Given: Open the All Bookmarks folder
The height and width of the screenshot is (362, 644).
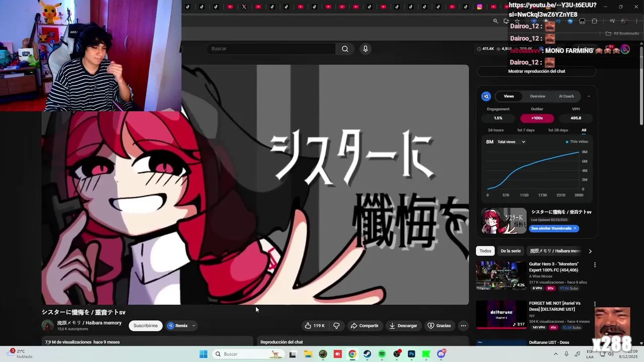Looking at the screenshot, I should coord(622,34).
